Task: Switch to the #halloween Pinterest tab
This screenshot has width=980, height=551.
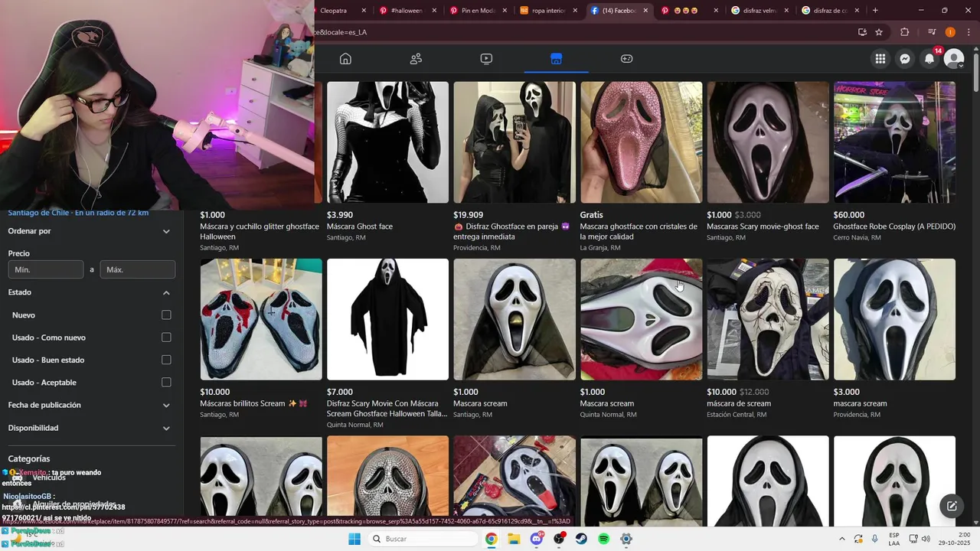Action: (410, 11)
